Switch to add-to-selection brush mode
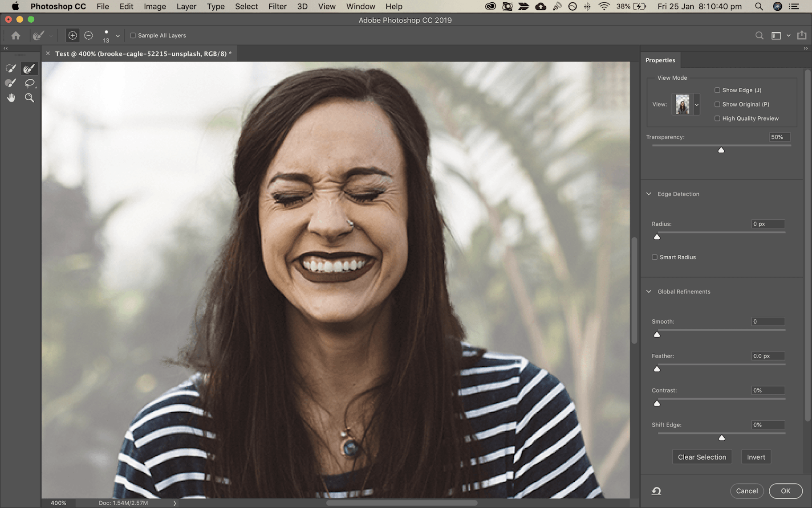The image size is (812, 508). [73, 36]
